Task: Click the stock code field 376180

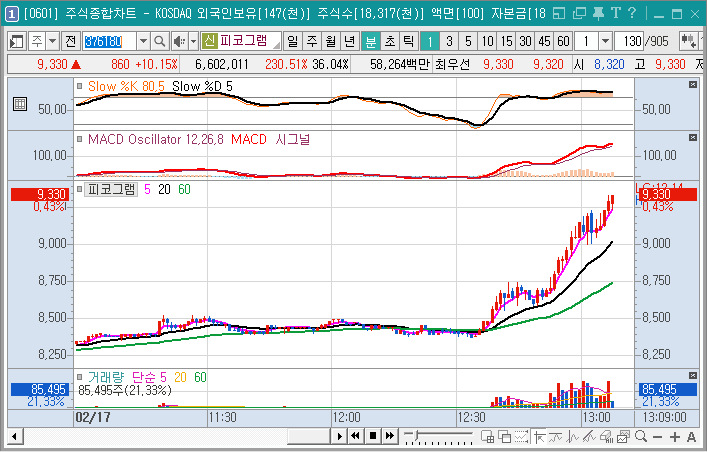Action: [x=110, y=42]
